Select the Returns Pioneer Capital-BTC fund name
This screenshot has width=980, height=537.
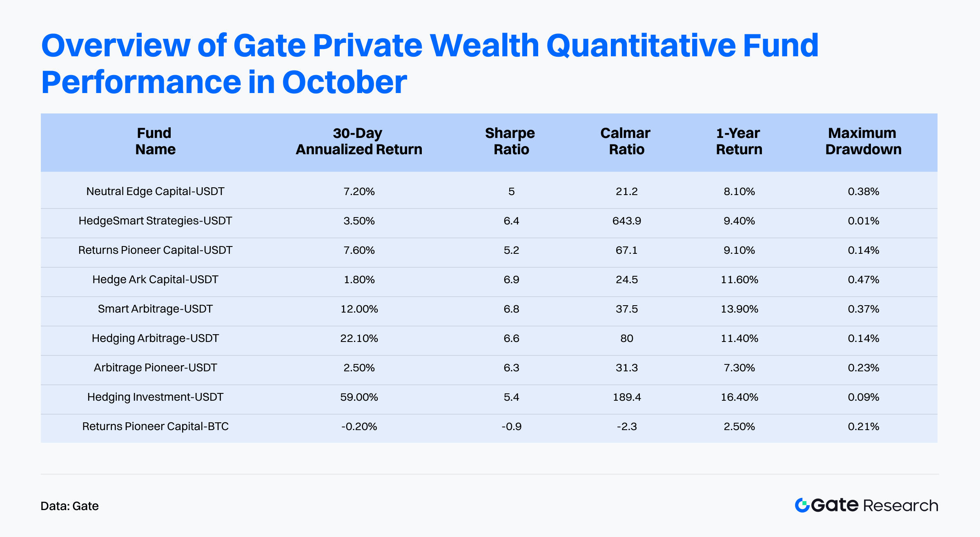(155, 426)
